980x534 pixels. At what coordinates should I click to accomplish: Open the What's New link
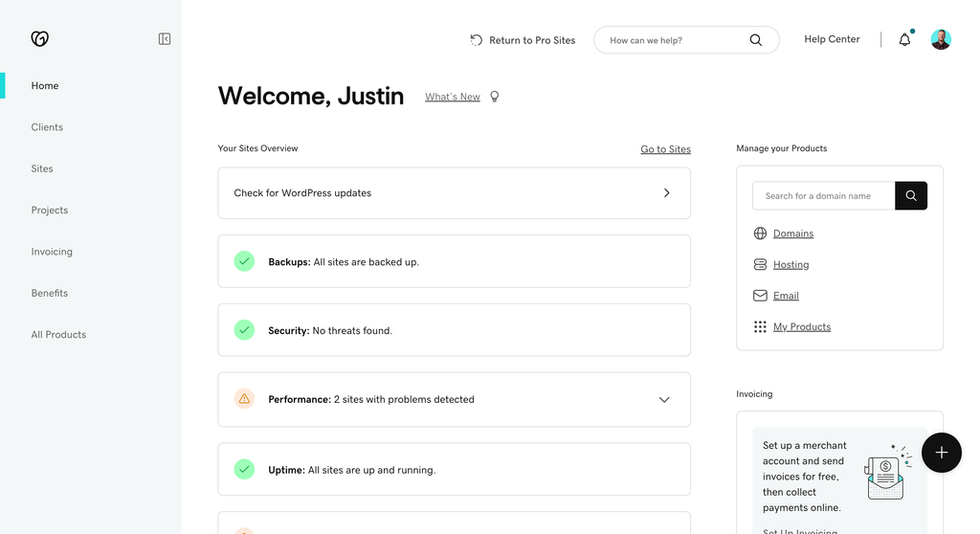tap(453, 97)
